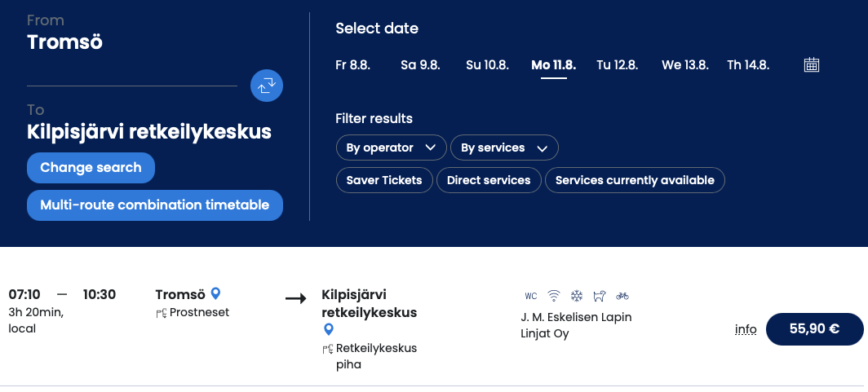Open Multi-route combination timetable
Screen dimensions: 868x392
(155, 205)
